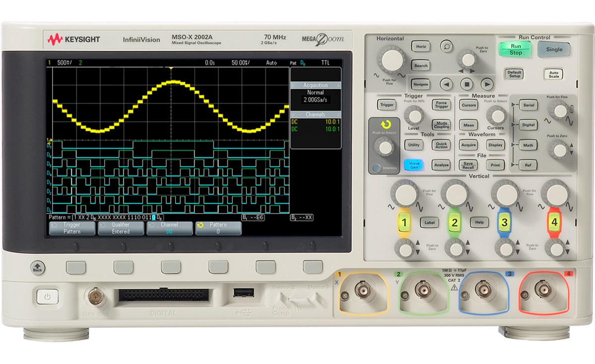The image size is (595, 364).
Task: Hit the navigate-back left arrow key
Action: (447, 84)
